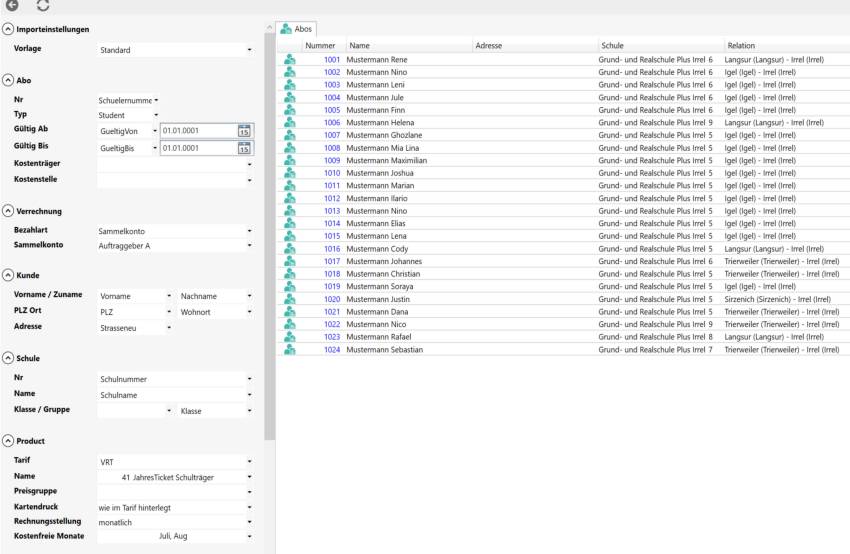Open the Rechnungsstellung dropdown showing monatlich
The height and width of the screenshot is (554, 850).
tap(175, 522)
